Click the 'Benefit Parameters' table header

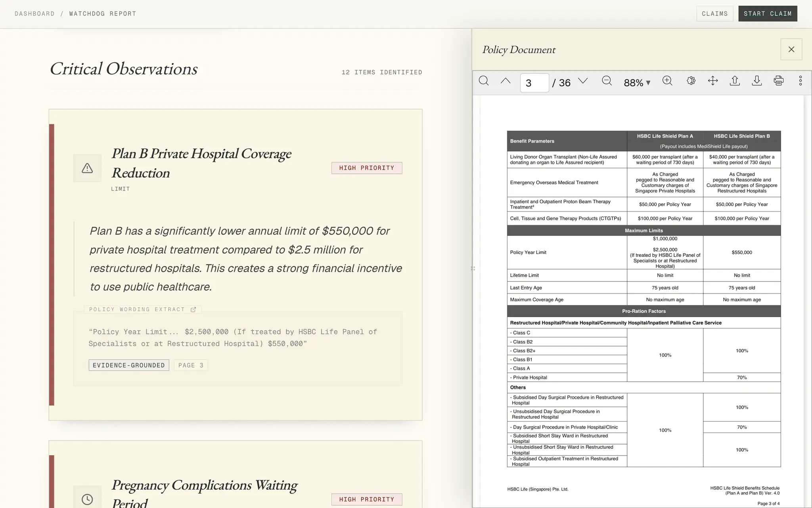tap(532, 141)
